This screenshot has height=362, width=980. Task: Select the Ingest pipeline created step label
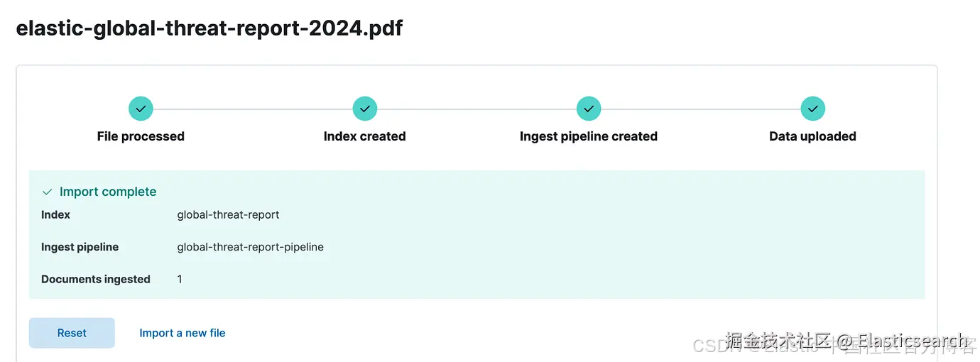(x=589, y=136)
